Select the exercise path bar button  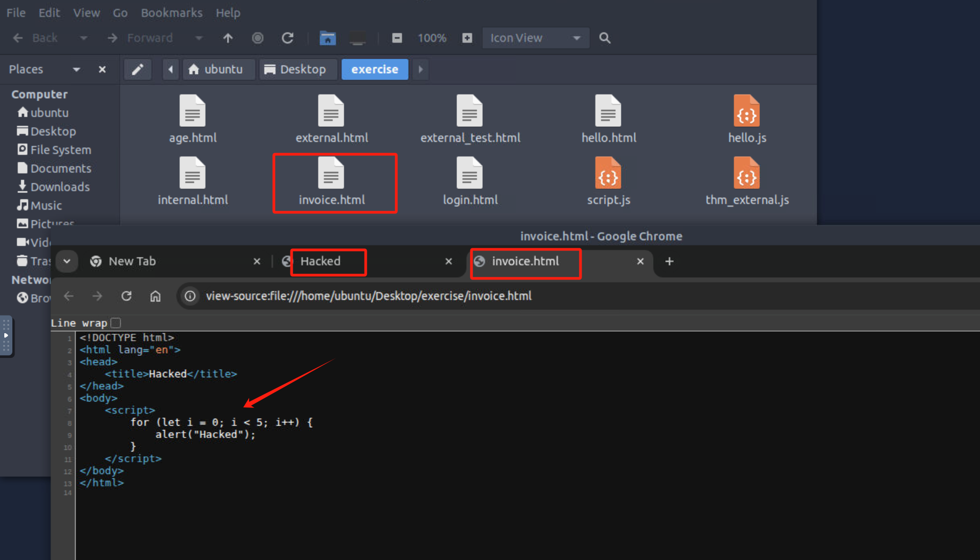[375, 69]
